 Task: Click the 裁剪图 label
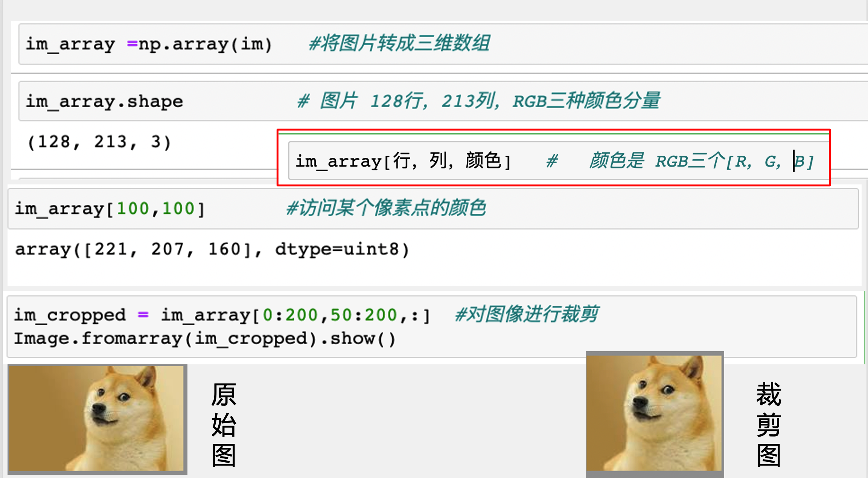[769, 424]
